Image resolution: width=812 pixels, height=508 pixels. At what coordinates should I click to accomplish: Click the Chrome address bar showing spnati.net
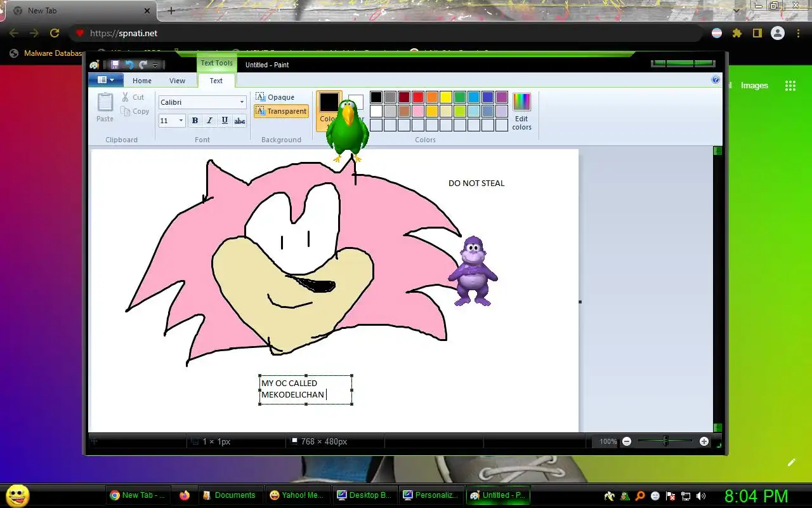pos(387,33)
